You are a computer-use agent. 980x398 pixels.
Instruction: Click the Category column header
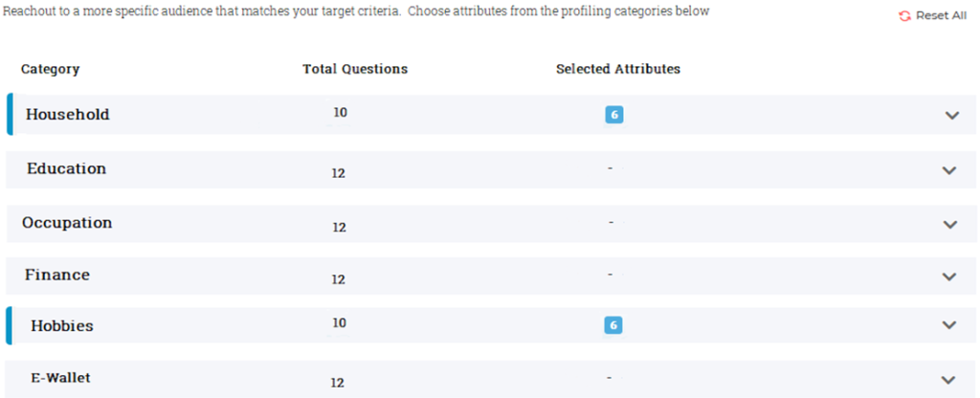tap(50, 69)
